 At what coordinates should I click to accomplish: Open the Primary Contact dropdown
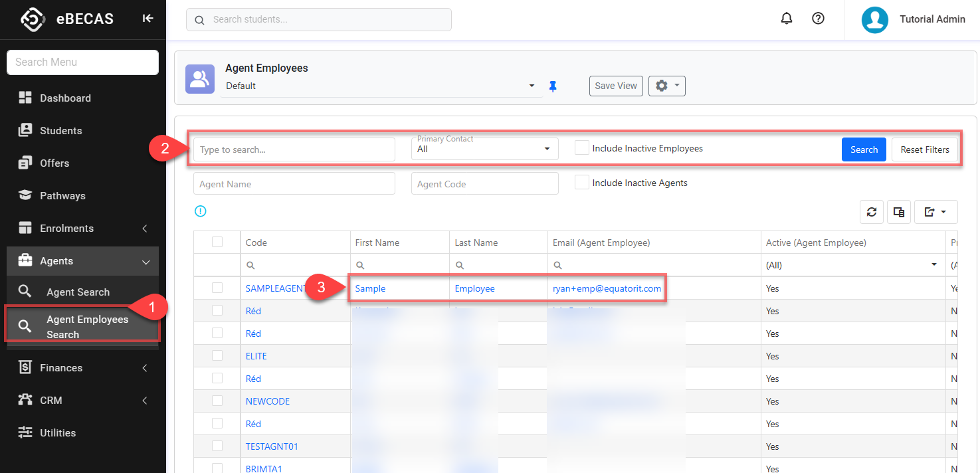485,149
